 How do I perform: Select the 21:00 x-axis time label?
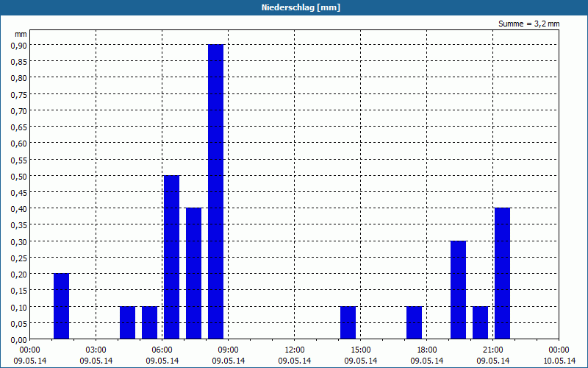(492, 350)
